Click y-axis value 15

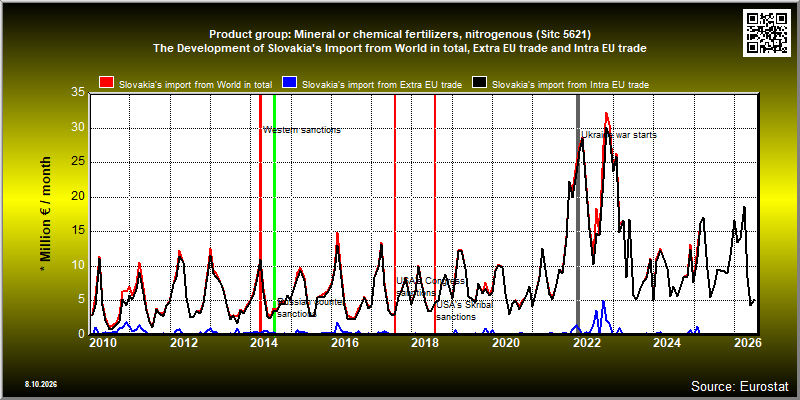coord(78,231)
